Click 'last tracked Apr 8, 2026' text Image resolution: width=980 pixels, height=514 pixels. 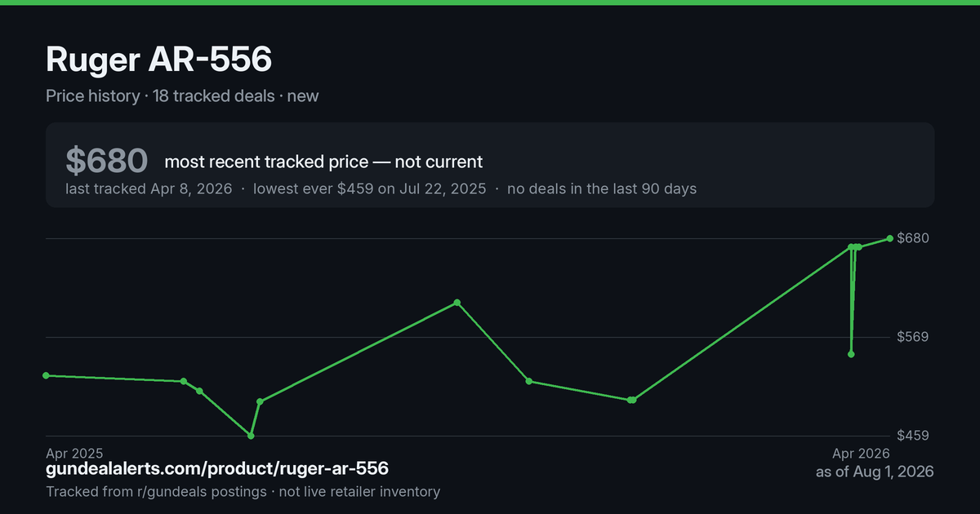(149, 188)
